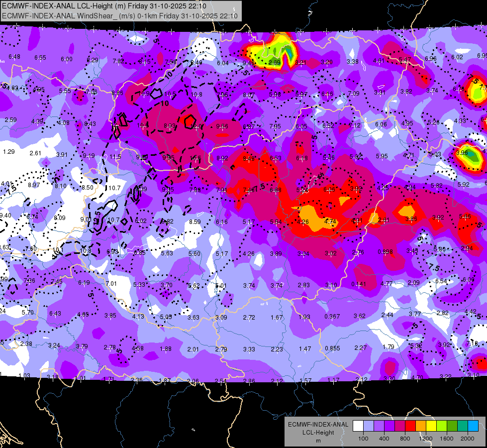Click the grid value 10.9

click(x=144, y=93)
